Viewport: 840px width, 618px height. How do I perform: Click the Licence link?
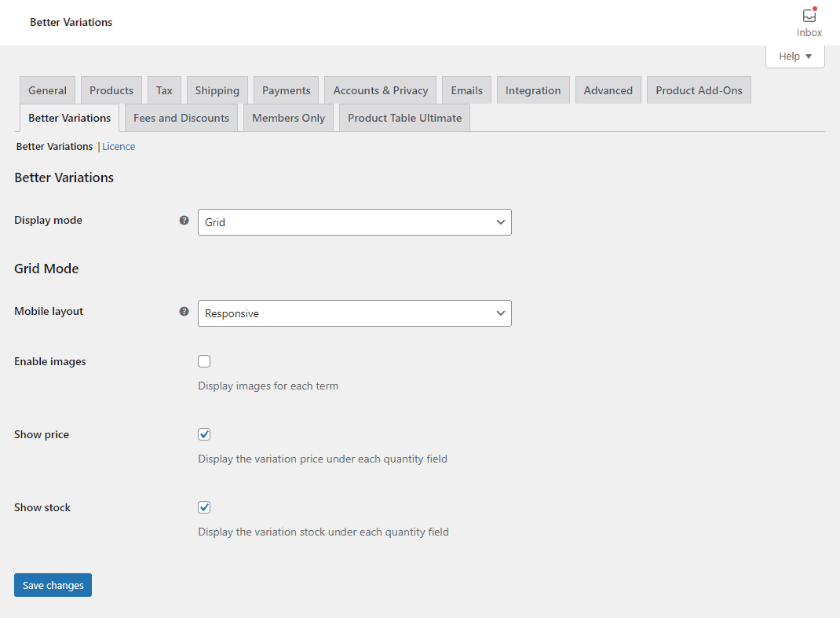click(x=119, y=146)
